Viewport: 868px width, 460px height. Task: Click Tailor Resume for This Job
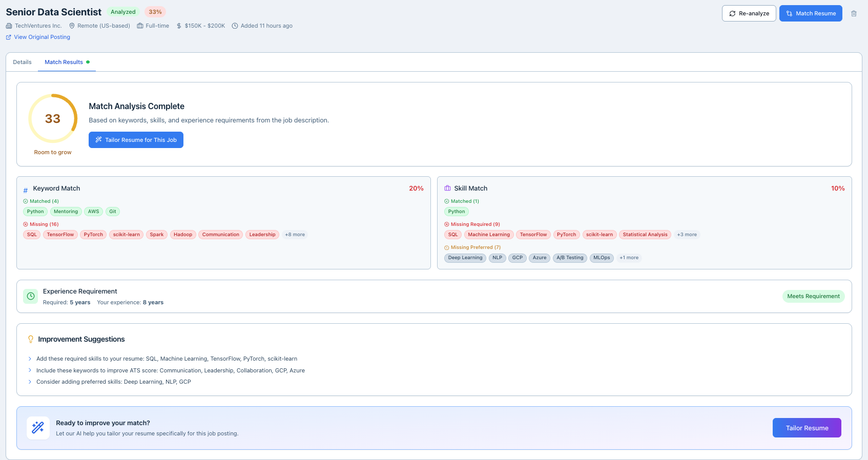click(136, 140)
